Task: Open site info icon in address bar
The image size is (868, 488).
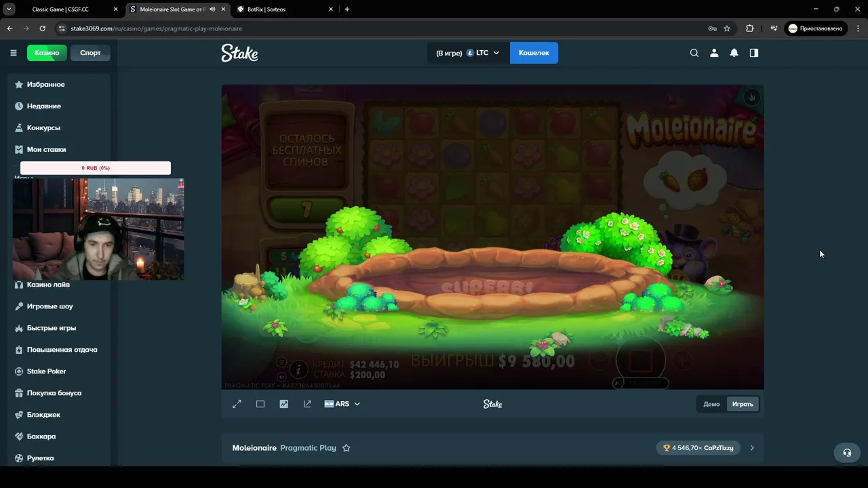Action: coord(62,28)
